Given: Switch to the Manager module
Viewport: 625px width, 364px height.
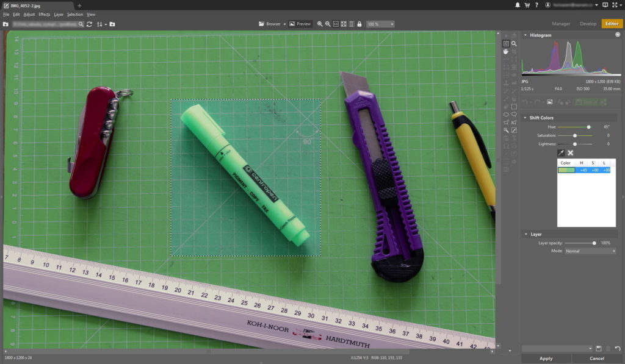Looking at the screenshot, I should 561,24.
